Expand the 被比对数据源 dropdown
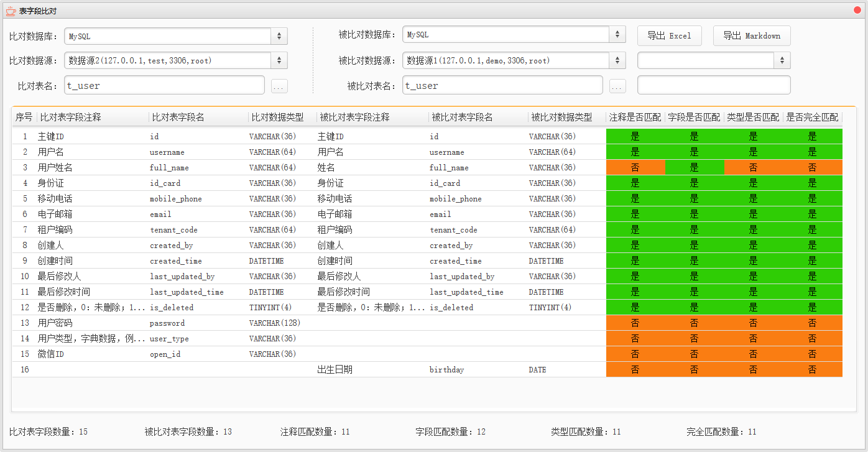The width and height of the screenshot is (868, 452). [514, 60]
